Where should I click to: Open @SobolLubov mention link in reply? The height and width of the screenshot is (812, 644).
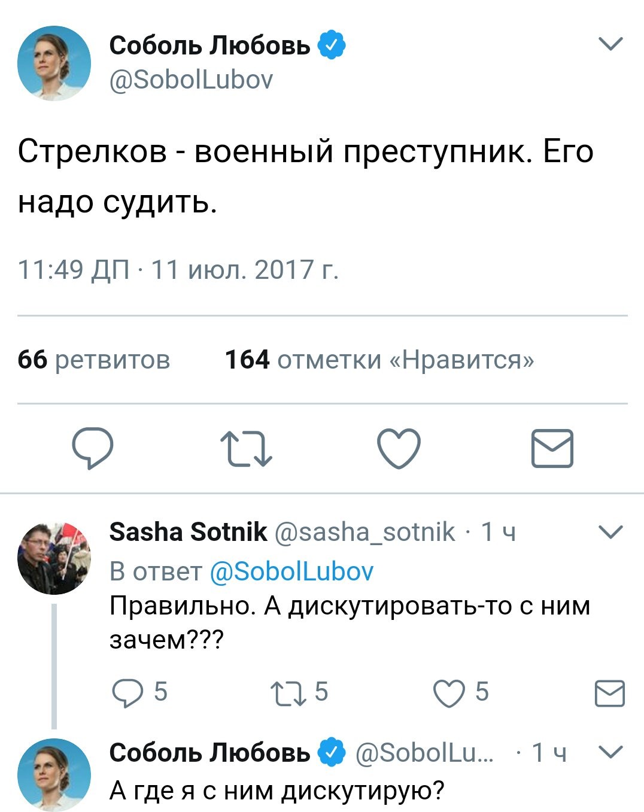[292, 571]
